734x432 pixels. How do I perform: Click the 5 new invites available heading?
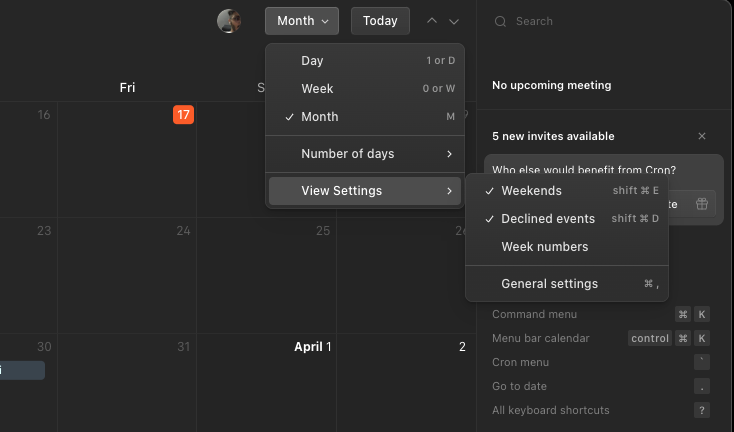click(x=553, y=136)
